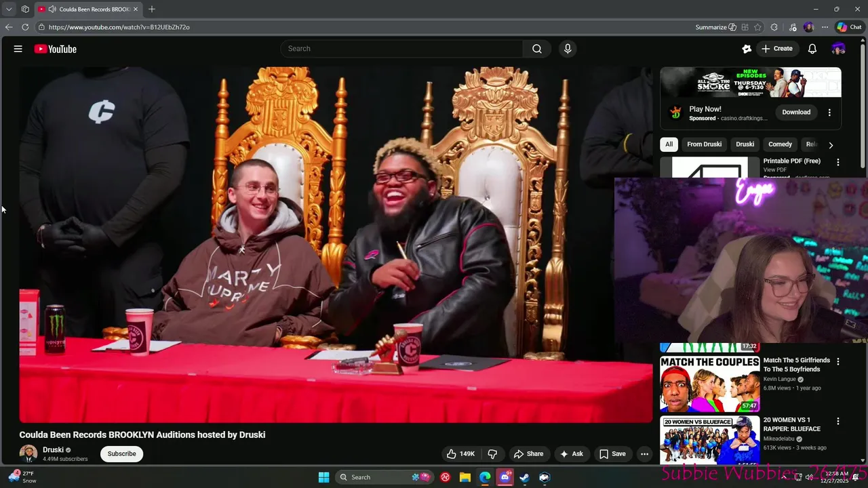Open the Windows Start menu
Screen dimensions: 868x488
324,477
